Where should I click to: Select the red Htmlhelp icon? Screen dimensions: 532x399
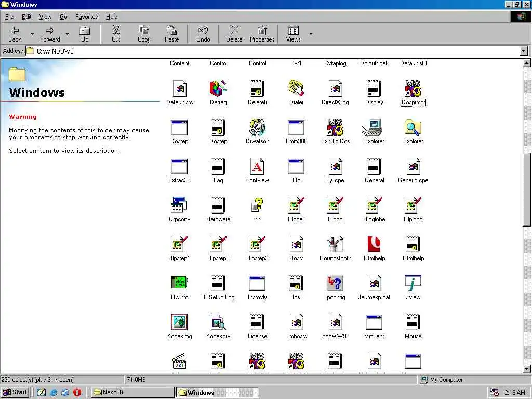[x=374, y=244]
